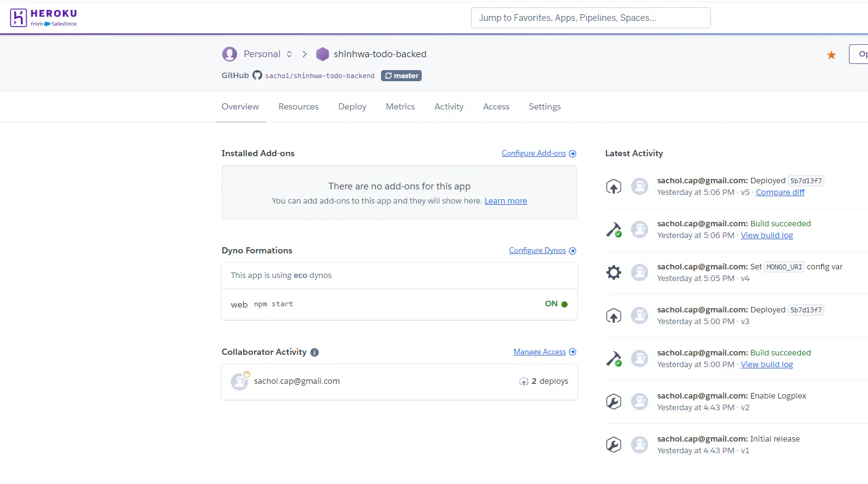Click the Configure Add-ons link
The width and height of the screenshot is (868, 484).
[539, 153]
